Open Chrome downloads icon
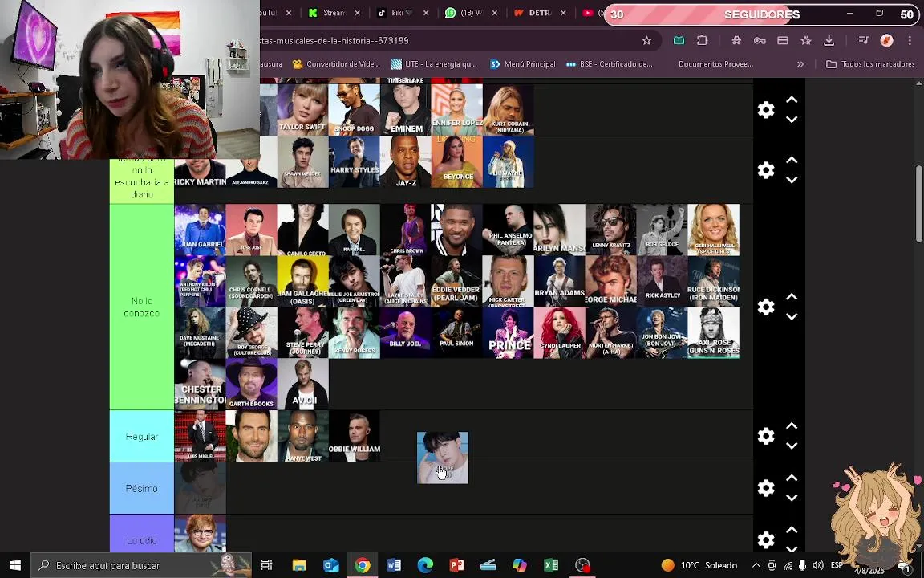The height and width of the screenshot is (578, 924). [829, 40]
